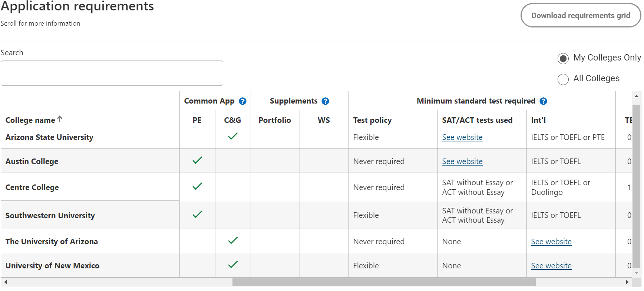This screenshot has width=644, height=291.
Task: Click Austin College PE checkmark
Action: click(x=197, y=160)
